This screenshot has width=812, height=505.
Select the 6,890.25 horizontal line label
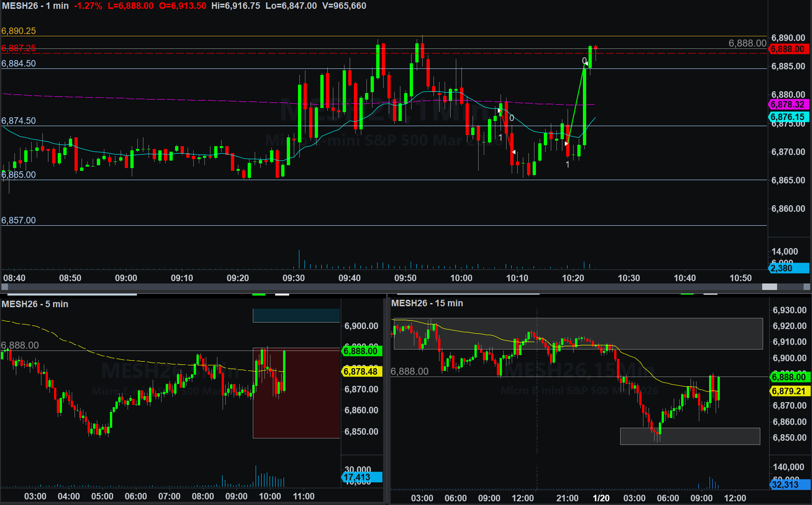pos(19,31)
